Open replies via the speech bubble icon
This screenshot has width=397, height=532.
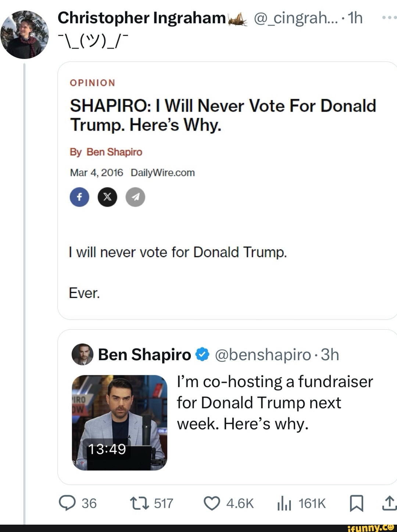[x=68, y=503]
